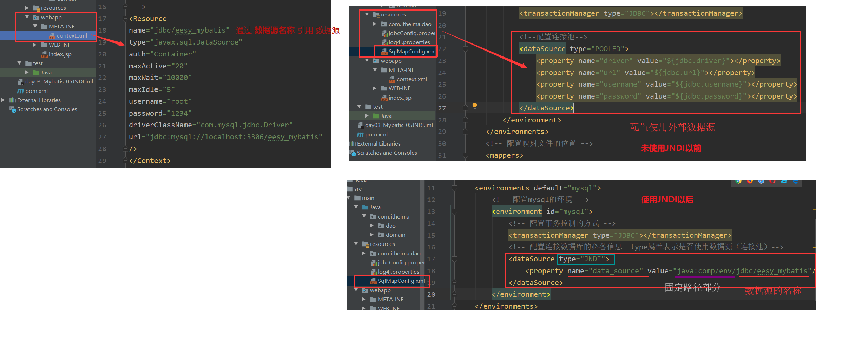Click log4j.properties file icon in upper-right panel
Screen dimensions: 868x362
pyautogui.click(x=384, y=42)
